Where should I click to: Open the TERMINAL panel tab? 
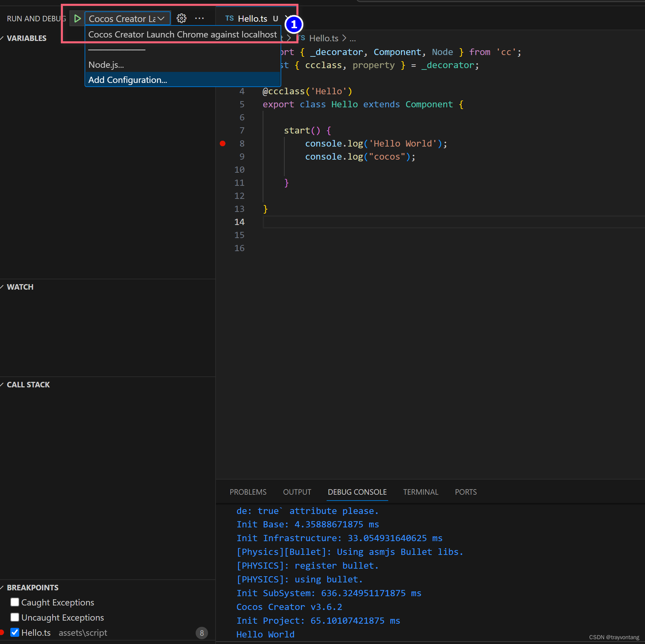tap(421, 492)
